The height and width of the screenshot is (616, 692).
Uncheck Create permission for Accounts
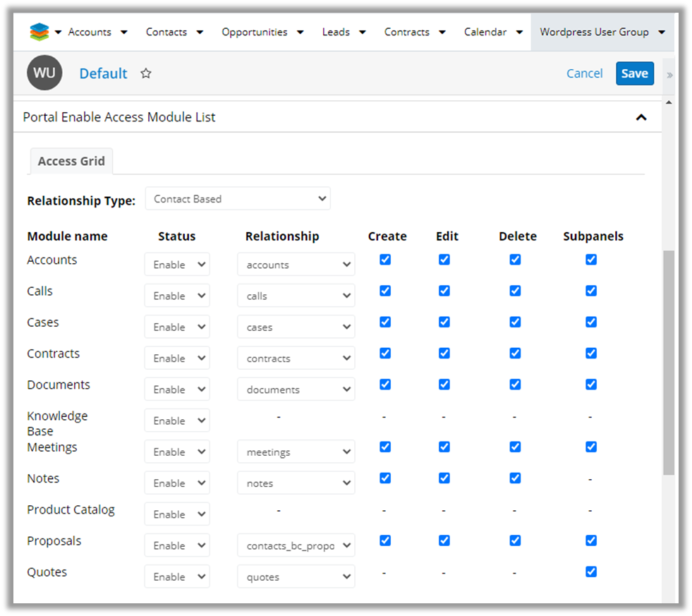coord(385,260)
